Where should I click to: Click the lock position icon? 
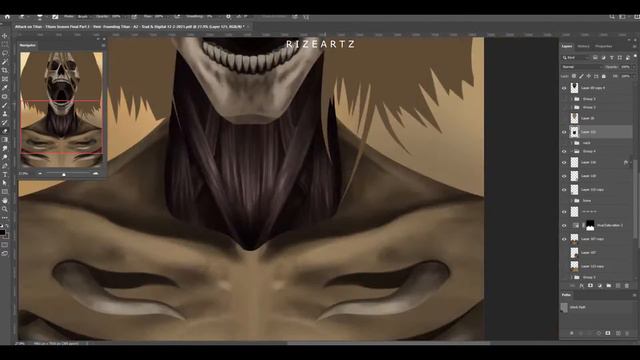coord(589,76)
